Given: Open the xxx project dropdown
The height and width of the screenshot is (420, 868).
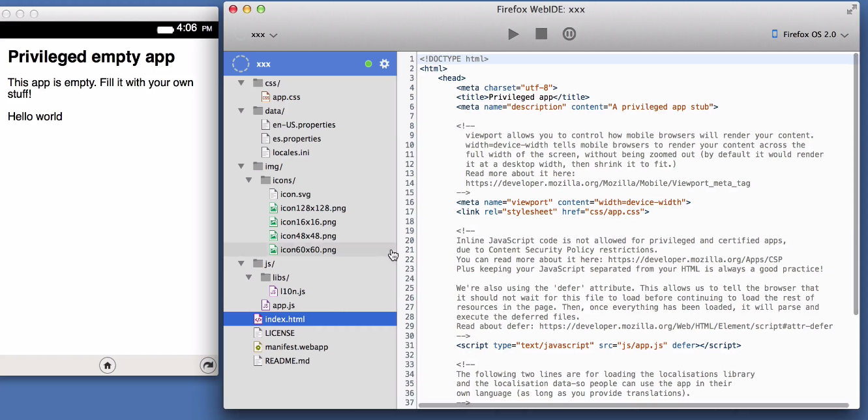Looking at the screenshot, I should 264,35.
